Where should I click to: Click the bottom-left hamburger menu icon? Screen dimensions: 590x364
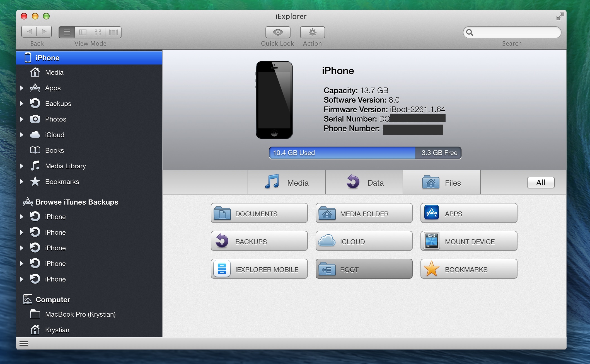(24, 344)
